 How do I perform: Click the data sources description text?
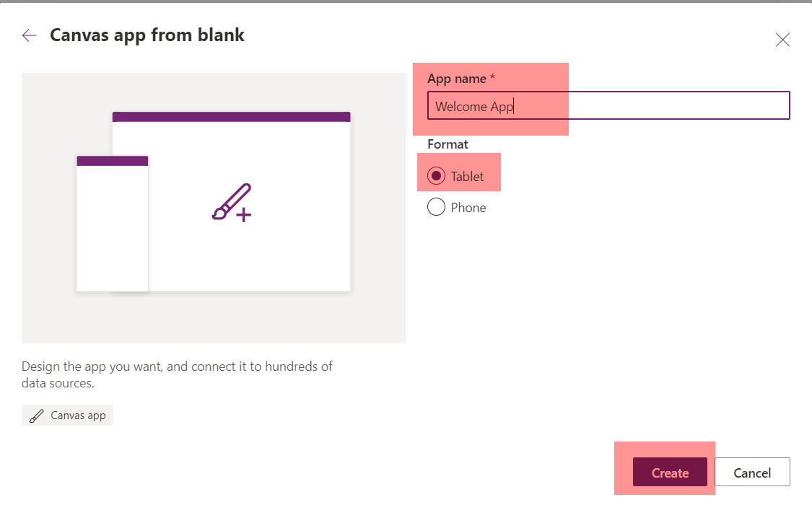[176, 374]
